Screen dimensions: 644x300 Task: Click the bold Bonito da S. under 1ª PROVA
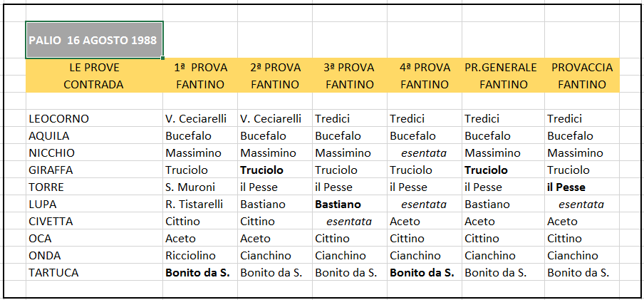click(x=200, y=273)
